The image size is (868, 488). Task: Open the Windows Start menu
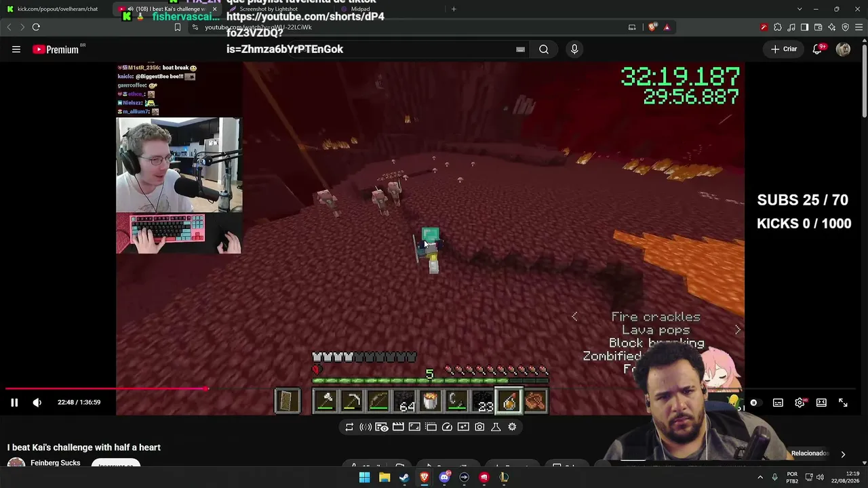[x=364, y=477]
